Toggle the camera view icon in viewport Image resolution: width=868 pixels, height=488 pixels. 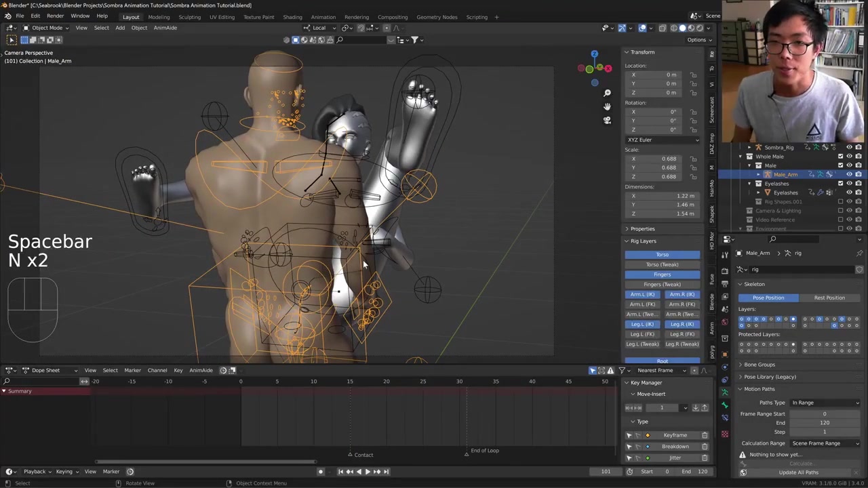pos(607,120)
